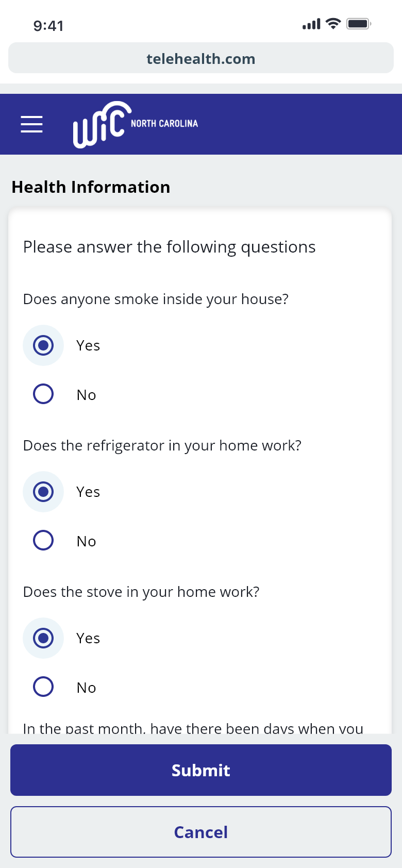This screenshot has height=868, width=402.
Task: Click the 'Does anyone smoke' question text
Action: pyautogui.click(x=156, y=299)
